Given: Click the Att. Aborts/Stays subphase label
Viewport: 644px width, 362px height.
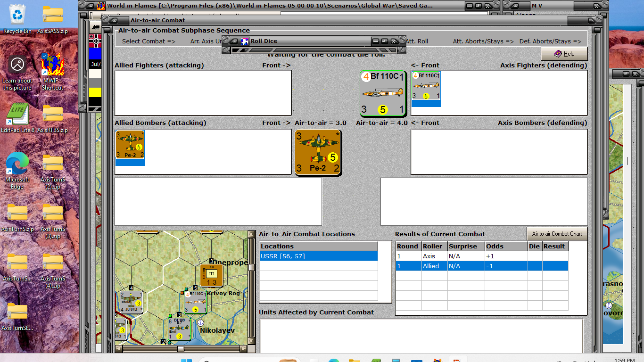Looking at the screenshot, I should [483, 41].
